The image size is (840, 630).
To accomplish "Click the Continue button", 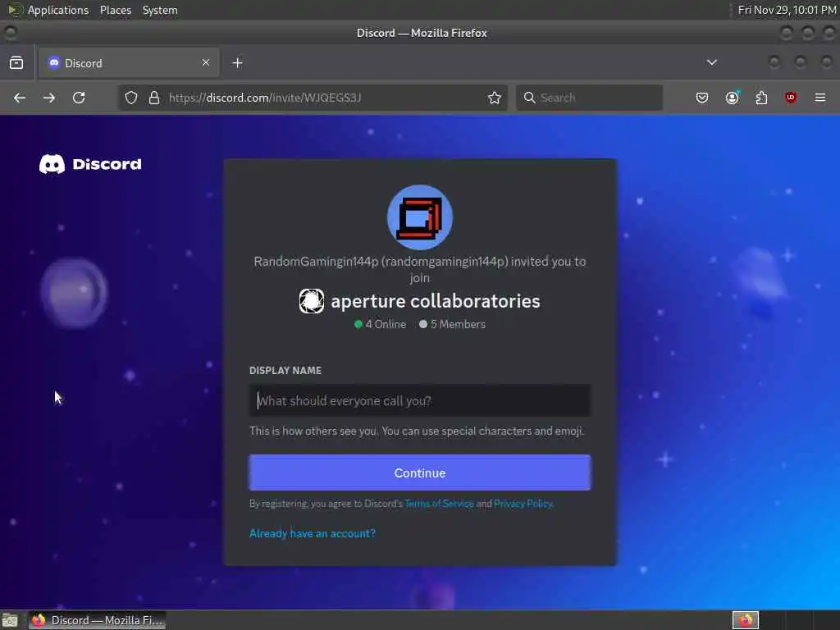I will (x=420, y=472).
